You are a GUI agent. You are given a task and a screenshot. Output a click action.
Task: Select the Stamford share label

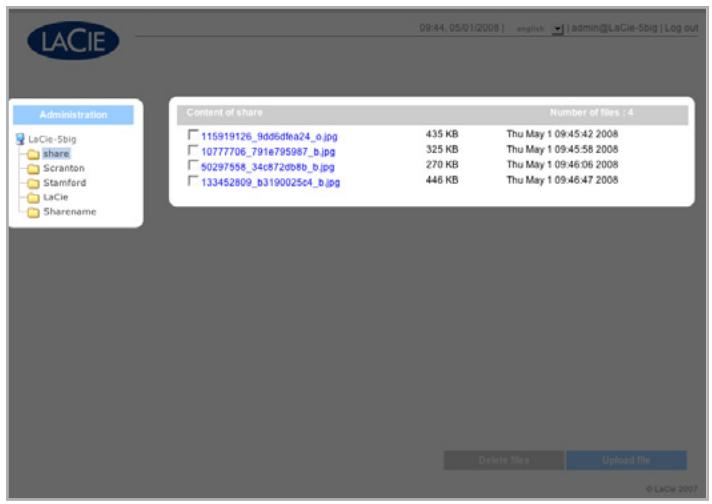pos(64,183)
